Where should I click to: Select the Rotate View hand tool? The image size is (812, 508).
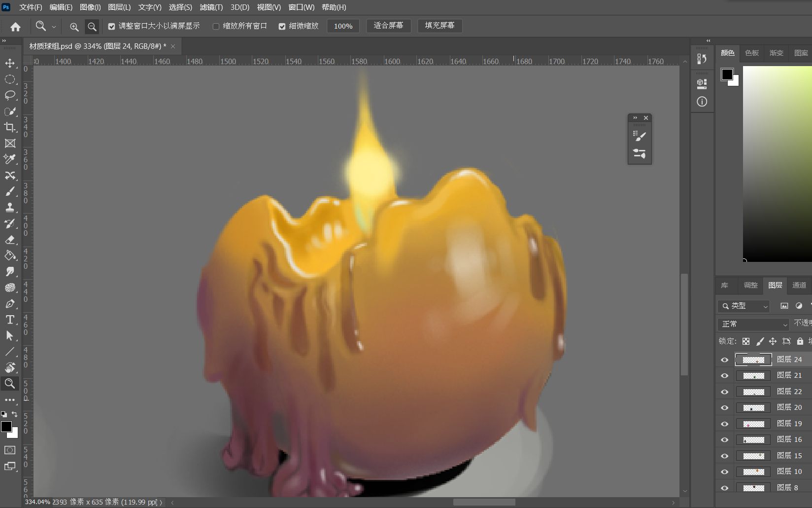[x=10, y=368]
